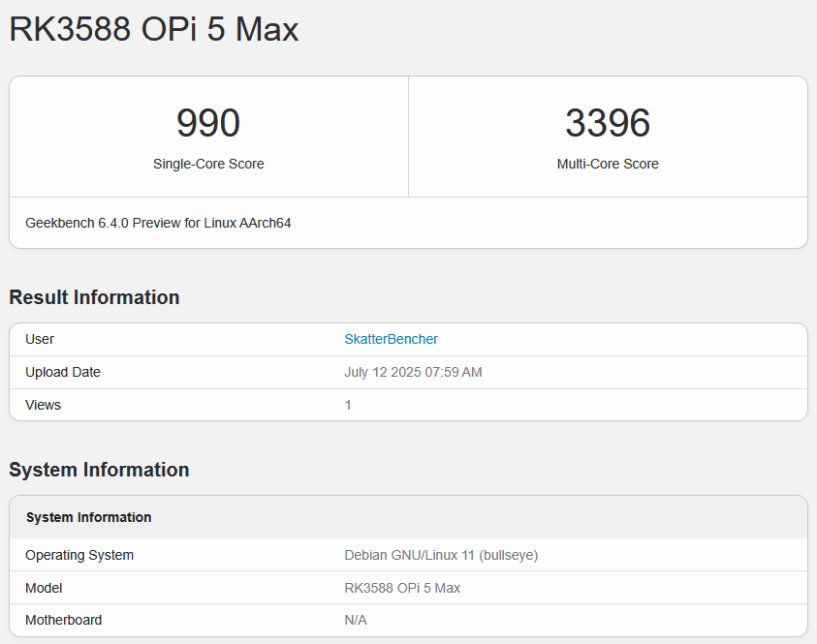Click the Operating System row label
This screenshot has height=644, width=817.
click(79, 555)
